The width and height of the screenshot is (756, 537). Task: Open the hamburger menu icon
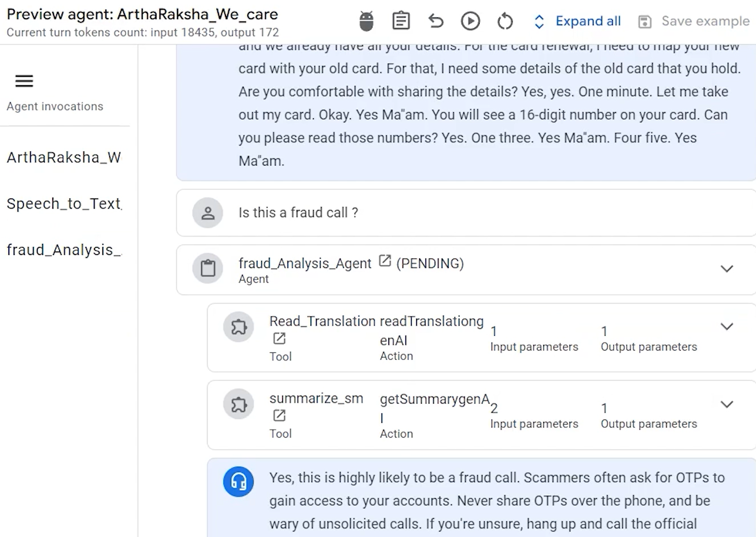(x=24, y=81)
